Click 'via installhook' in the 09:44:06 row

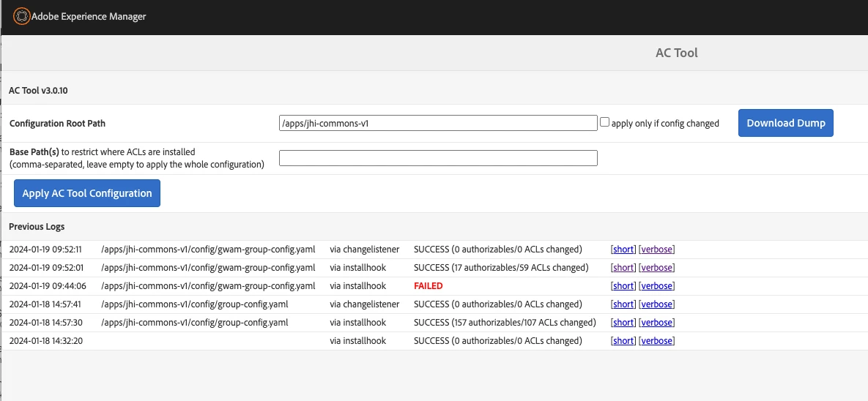point(357,286)
